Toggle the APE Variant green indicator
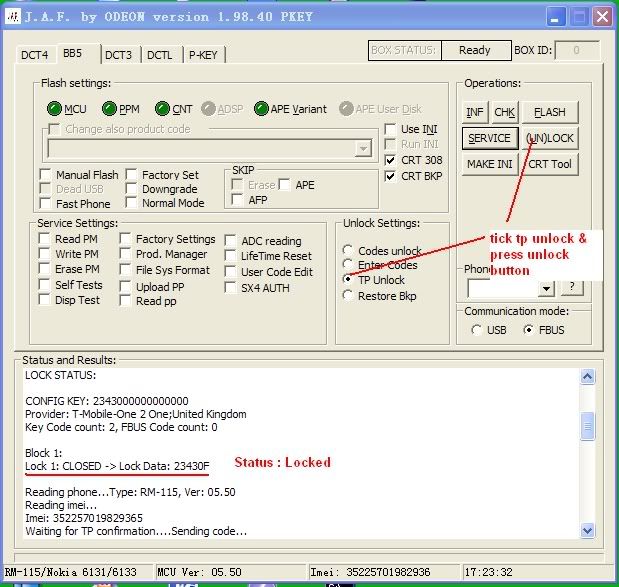 tap(261, 109)
